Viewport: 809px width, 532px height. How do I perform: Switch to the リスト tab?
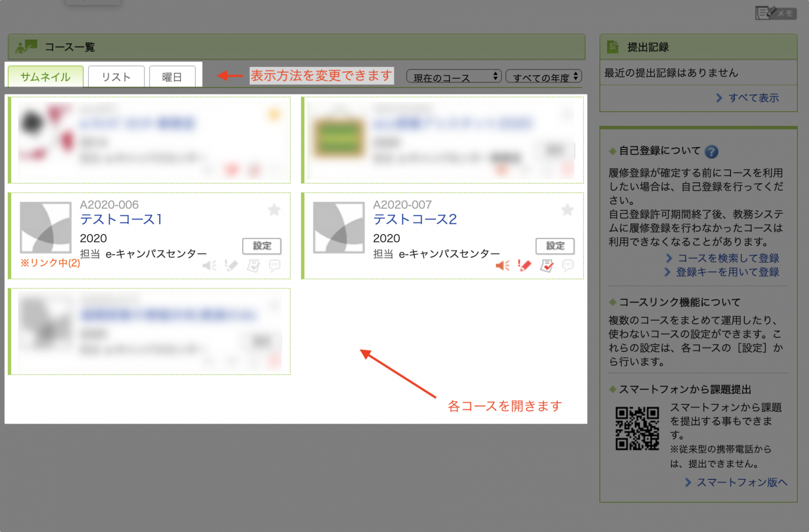116,76
